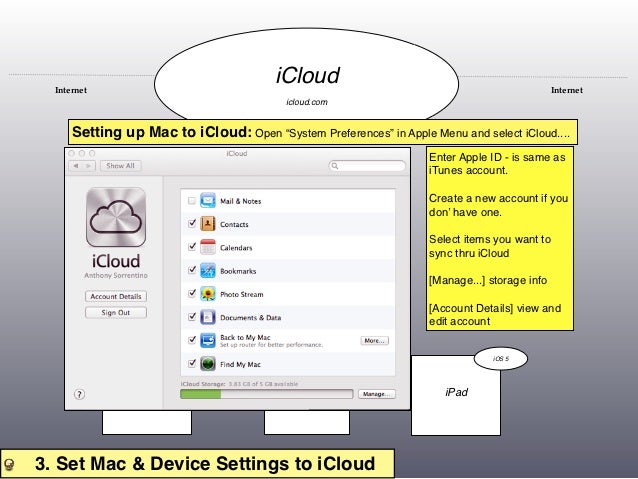638x479 pixels.
Task: Go forward with the right arrow button
Action: tap(89, 166)
